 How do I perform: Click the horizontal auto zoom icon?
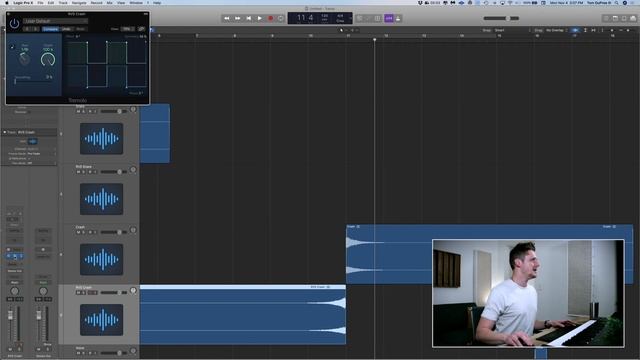pyautogui.click(x=593, y=30)
